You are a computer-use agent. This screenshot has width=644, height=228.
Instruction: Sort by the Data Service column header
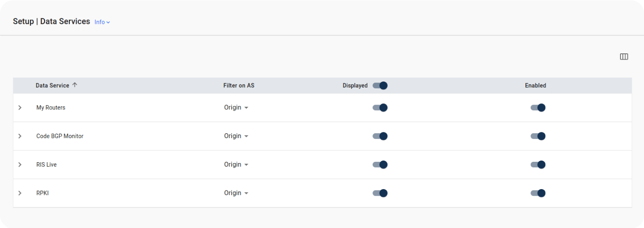[x=52, y=86]
